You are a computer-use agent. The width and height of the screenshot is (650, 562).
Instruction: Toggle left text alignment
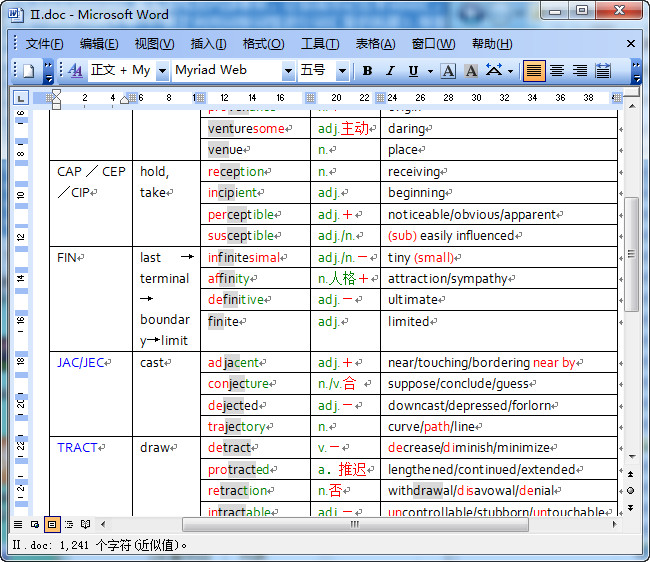(534, 71)
